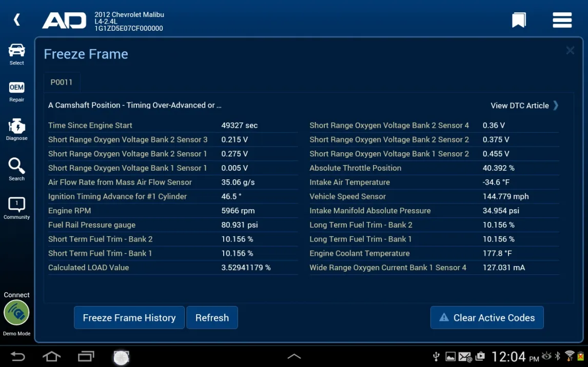588x367 pixels.
Task: Tap the Android home button
Action: click(51, 357)
